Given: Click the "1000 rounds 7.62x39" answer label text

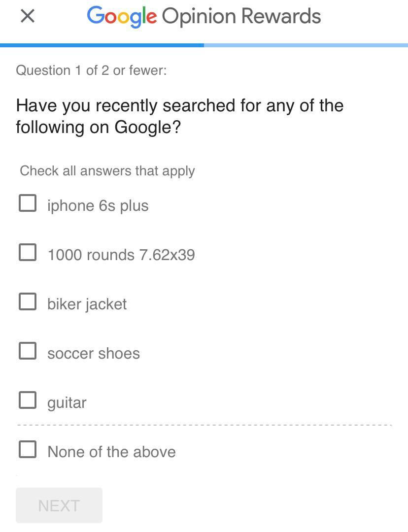Looking at the screenshot, I should (x=121, y=255).
